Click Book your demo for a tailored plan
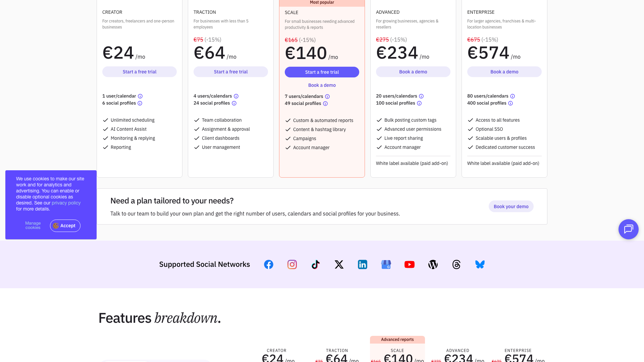This screenshot has width=644, height=362. click(511, 206)
